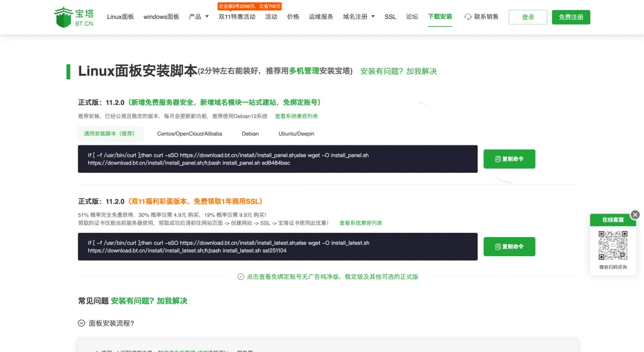The image size is (644, 352).
Task: Open the 双11特惠活动 nav item
Action: 237,17
